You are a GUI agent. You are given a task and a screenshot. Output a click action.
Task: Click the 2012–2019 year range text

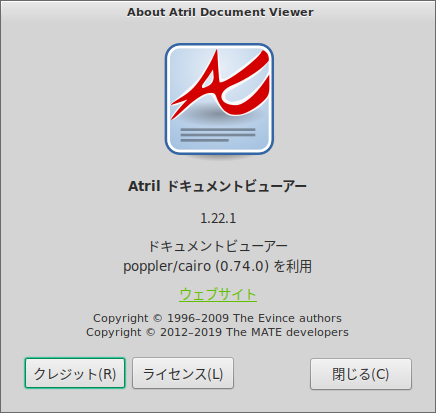point(191,332)
